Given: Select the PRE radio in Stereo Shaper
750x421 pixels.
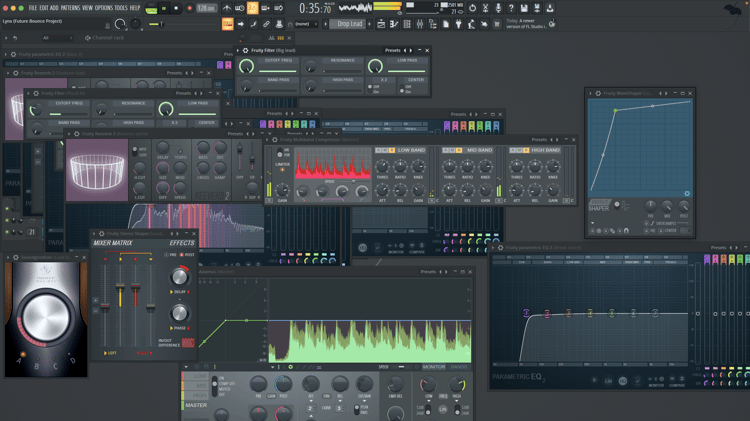Looking at the screenshot, I should [166, 255].
